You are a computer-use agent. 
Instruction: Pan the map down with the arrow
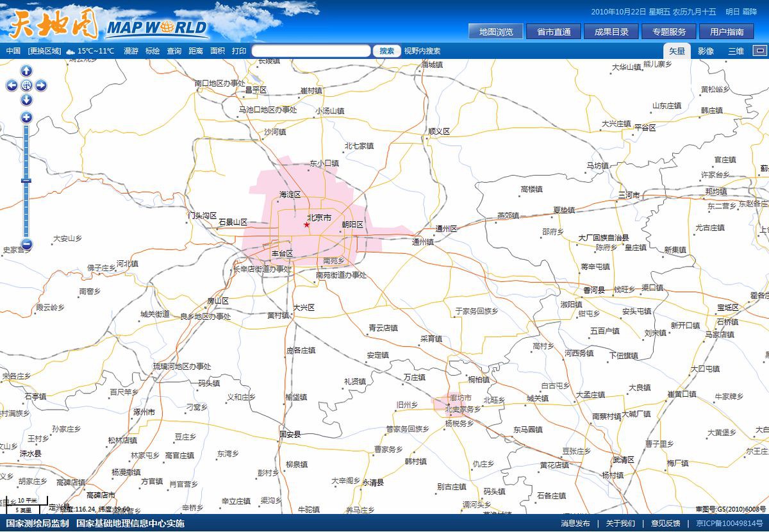[x=26, y=99]
